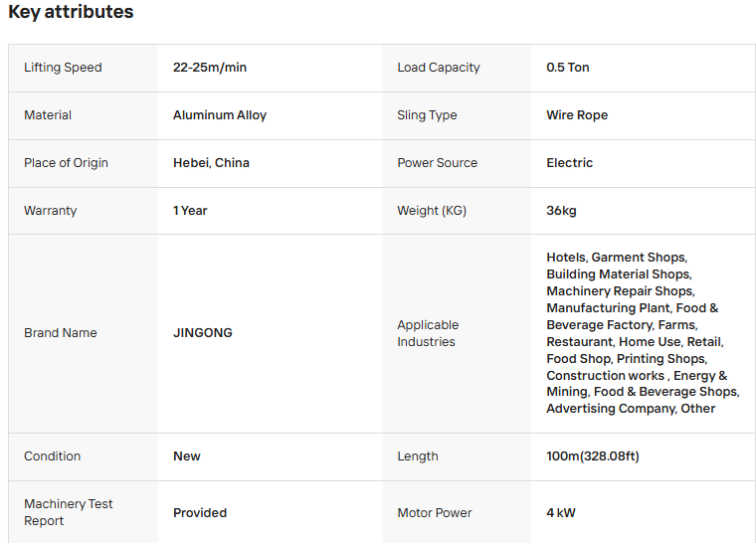Viewport: 756px width, 543px height.
Task: Click the Load Capacity label
Action: [438, 68]
